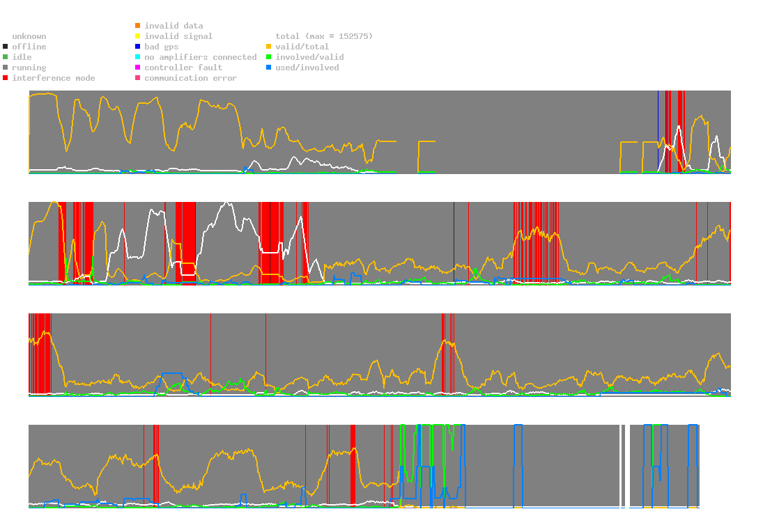Image resolution: width=763 pixels, height=532 pixels.
Task: Select the "controller fault" legend label
Action: 183,68
